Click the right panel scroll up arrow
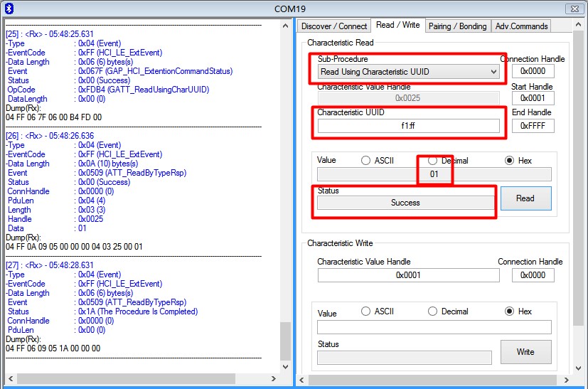The width and height of the screenshot is (588, 389). (x=578, y=24)
